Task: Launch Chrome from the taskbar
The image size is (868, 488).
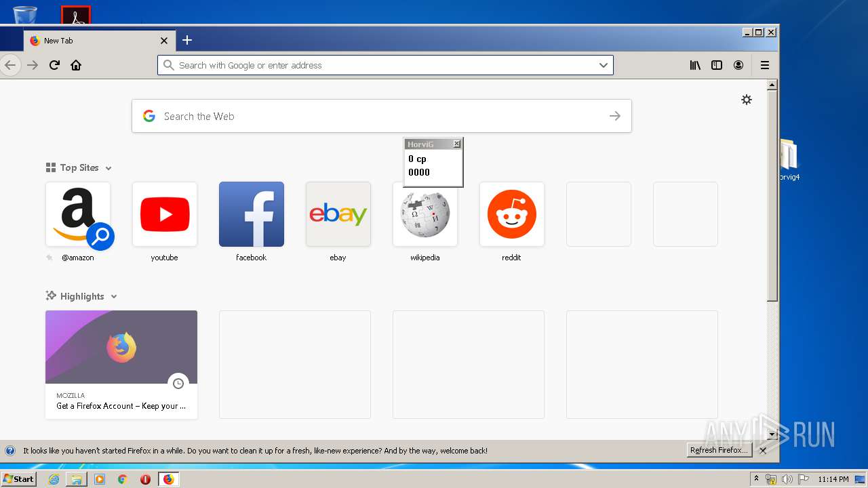Action: (x=123, y=479)
